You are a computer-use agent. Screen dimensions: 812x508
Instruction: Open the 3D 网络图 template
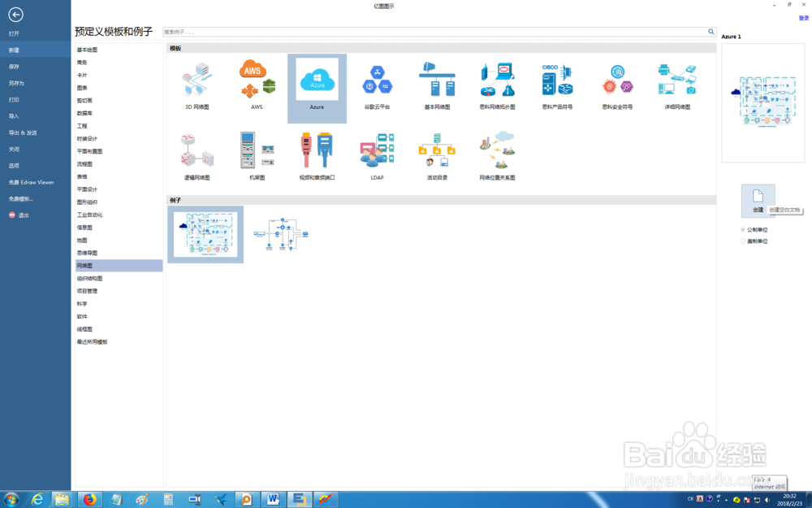[197, 86]
